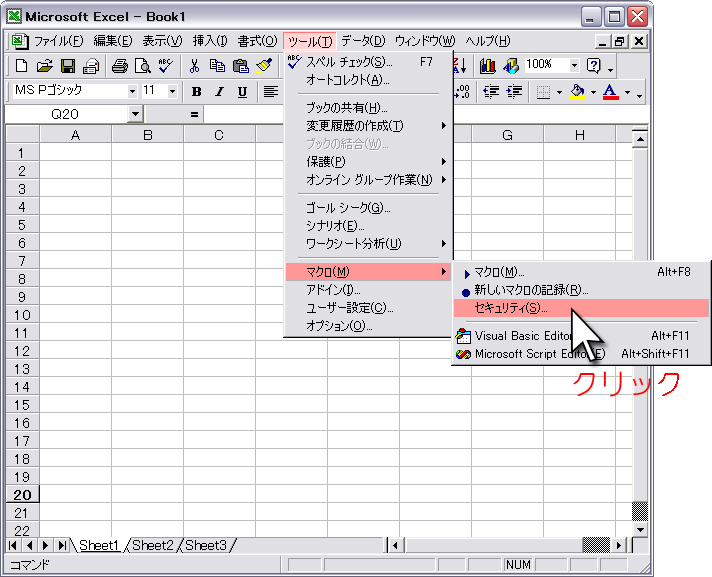Open the 挿入(I) menu

coord(209,41)
